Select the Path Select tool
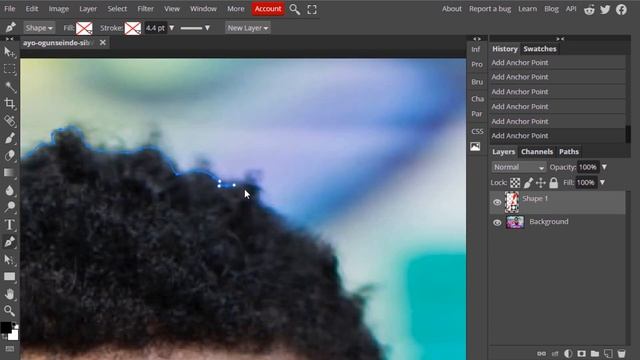Viewport: 640px width, 360px height. (x=9, y=259)
